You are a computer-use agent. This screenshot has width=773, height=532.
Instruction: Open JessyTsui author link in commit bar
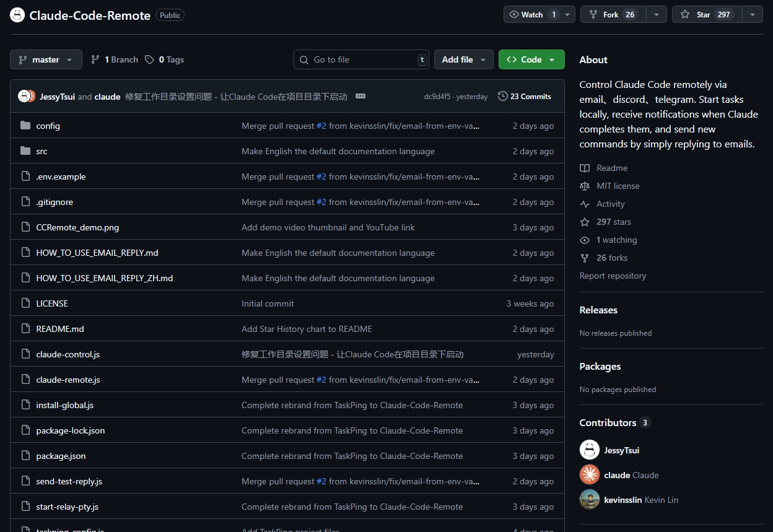click(x=57, y=97)
